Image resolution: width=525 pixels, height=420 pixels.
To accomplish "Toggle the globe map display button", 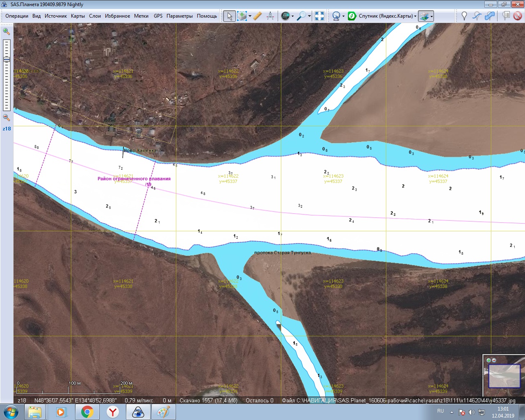I will coord(285,16).
